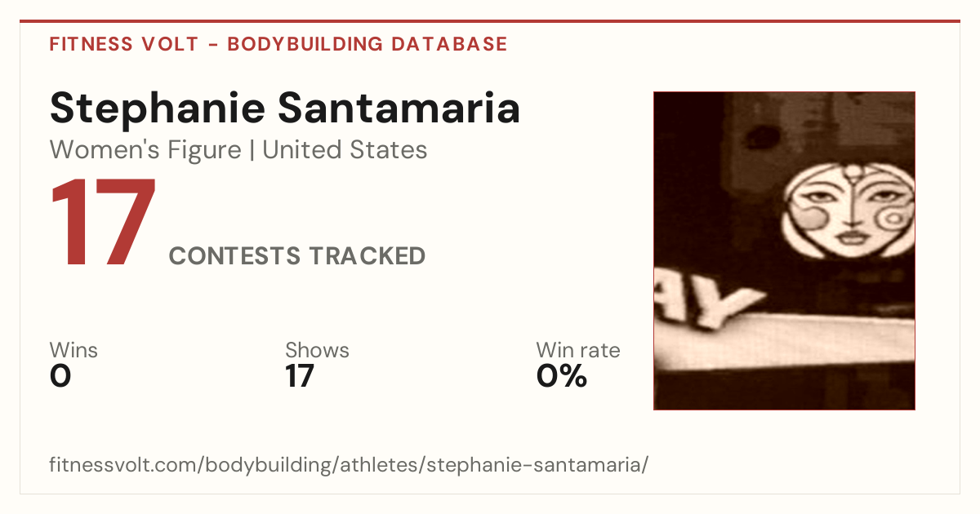The image size is (980, 514).
Task: Select the Women's Figure division text
Action: point(145,150)
